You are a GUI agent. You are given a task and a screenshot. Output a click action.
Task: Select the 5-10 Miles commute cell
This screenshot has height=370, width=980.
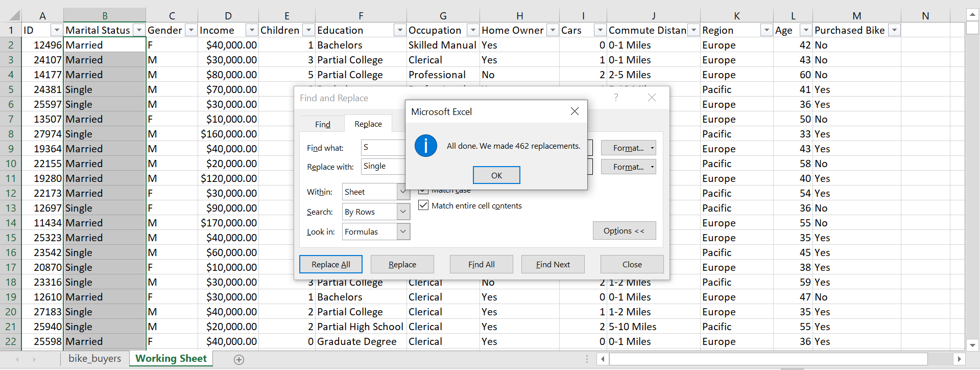653,327
